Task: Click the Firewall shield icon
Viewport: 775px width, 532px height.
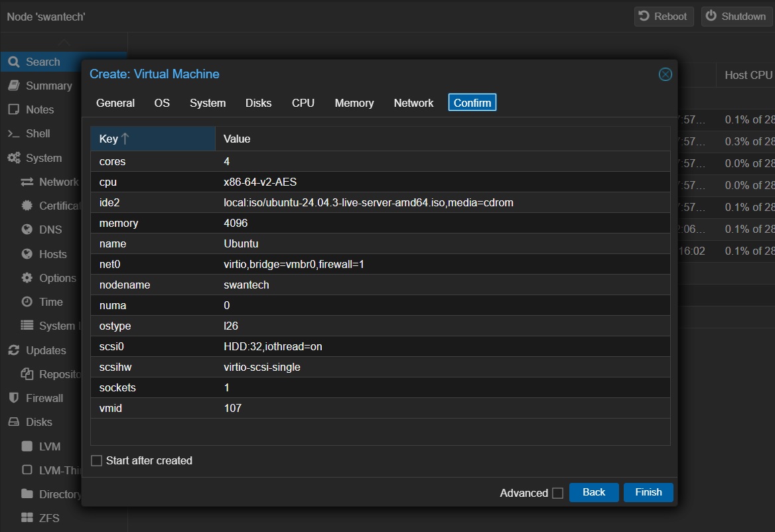Action: click(14, 398)
